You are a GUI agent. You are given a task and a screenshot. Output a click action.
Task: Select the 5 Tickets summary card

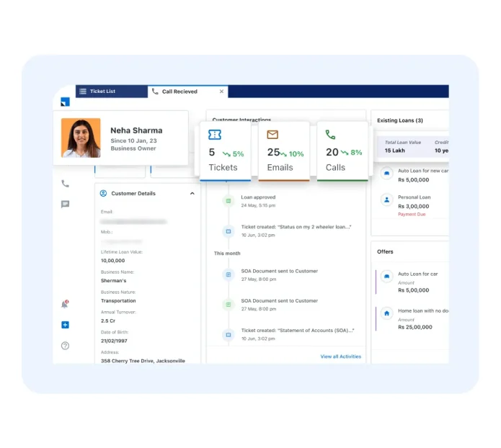(x=225, y=151)
